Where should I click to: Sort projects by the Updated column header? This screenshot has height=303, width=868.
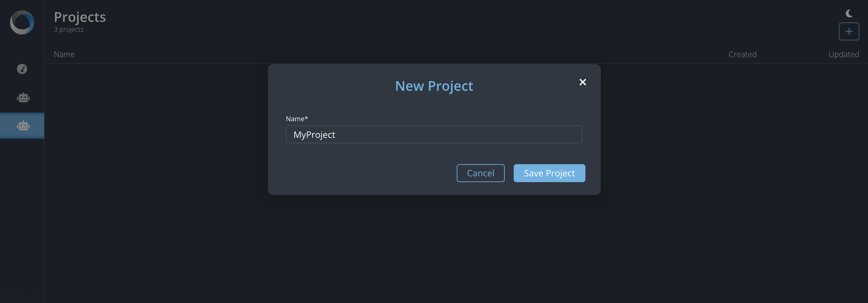pyautogui.click(x=843, y=54)
